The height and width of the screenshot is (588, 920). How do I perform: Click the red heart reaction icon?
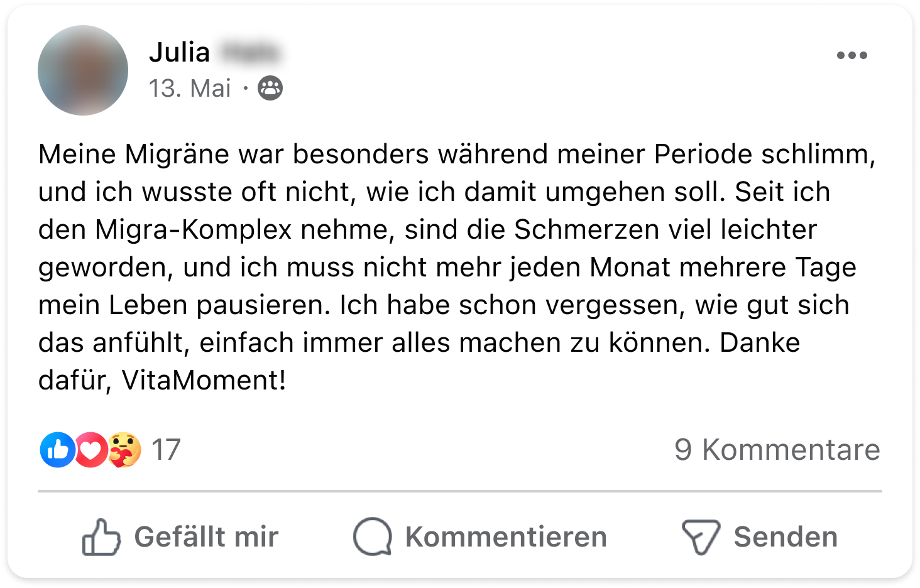point(90,450)
